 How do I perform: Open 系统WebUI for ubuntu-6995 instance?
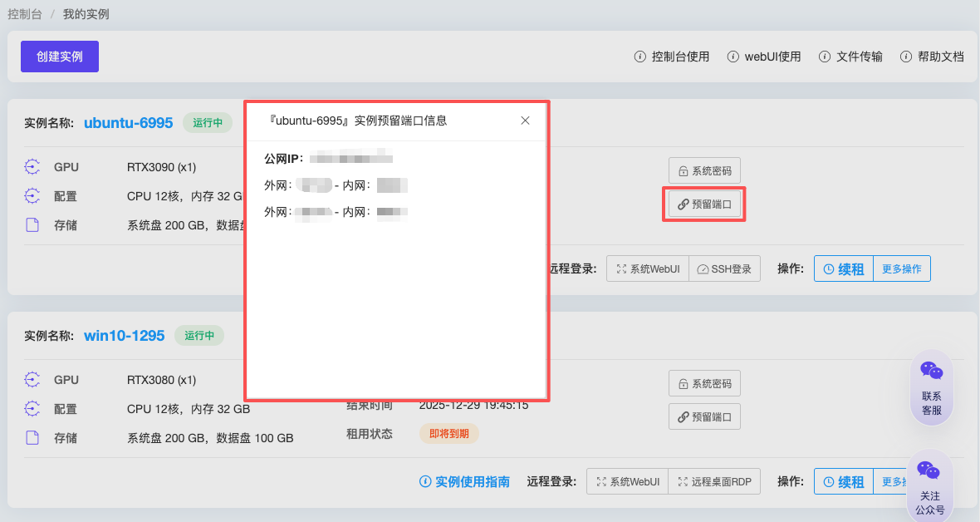(648, 268)
